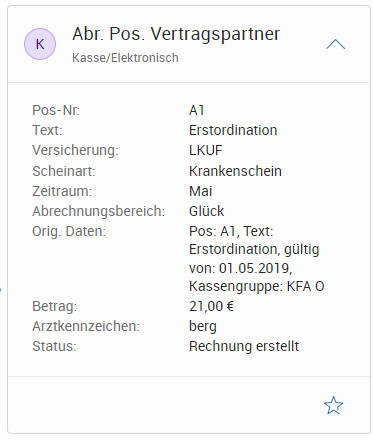Select the 21,00 € amount

(x=211, y=306)
